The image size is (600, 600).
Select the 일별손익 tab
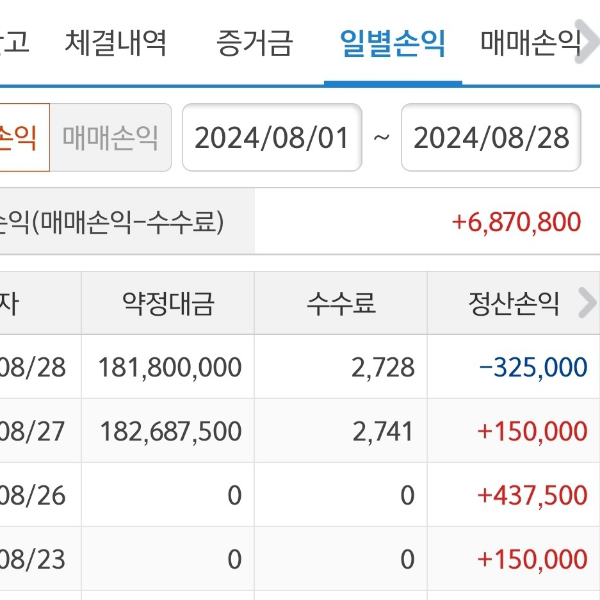(393, 43)
